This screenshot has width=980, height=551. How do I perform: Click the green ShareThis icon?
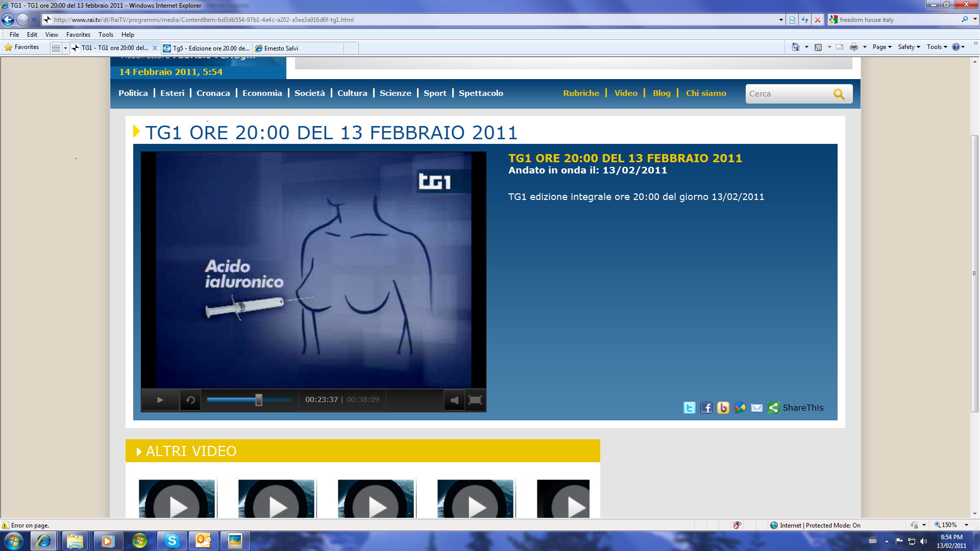(x=774, y=408)
